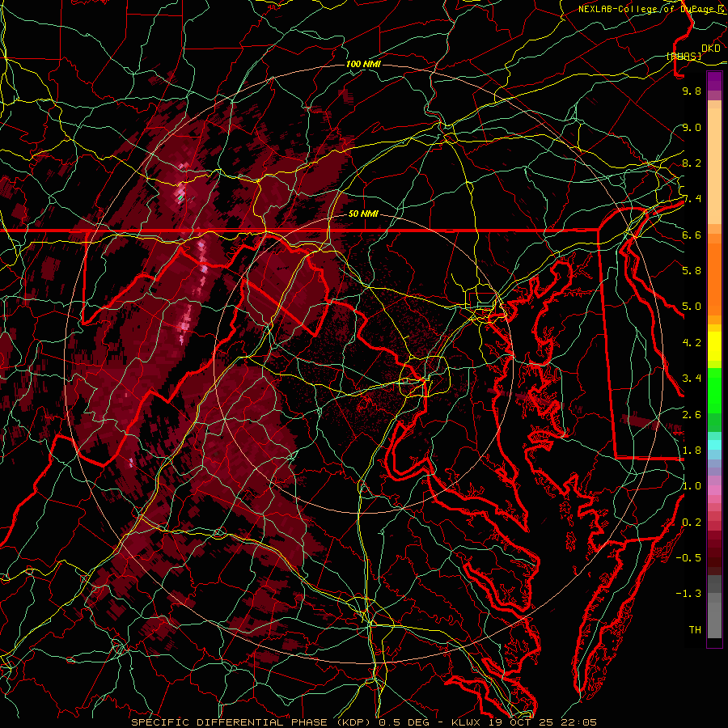The image size is (728, 728).
Task: Click the 4.2 value on the KDP scale
Action: coord(692,343)
